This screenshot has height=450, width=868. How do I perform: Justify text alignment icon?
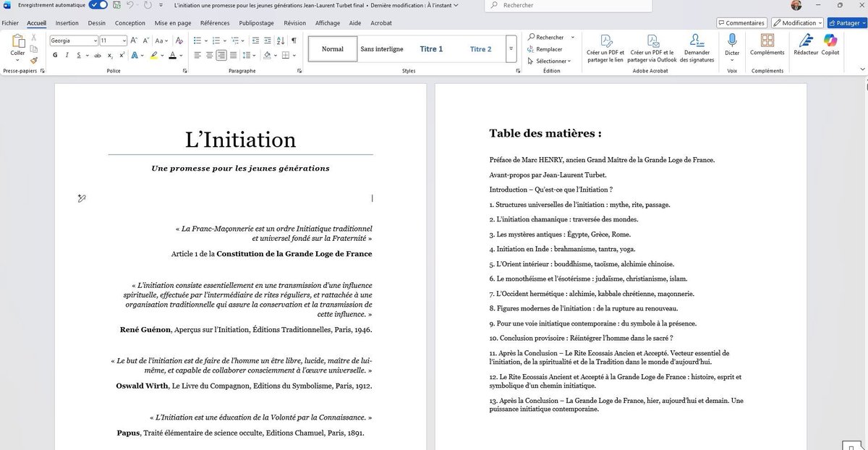234,55
